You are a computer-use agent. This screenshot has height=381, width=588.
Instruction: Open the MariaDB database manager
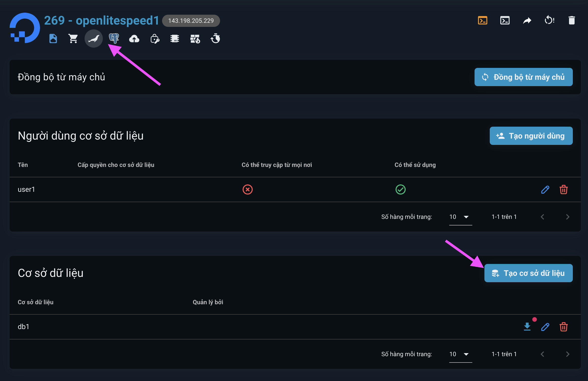pyautogui.click(x=93, y=38)
